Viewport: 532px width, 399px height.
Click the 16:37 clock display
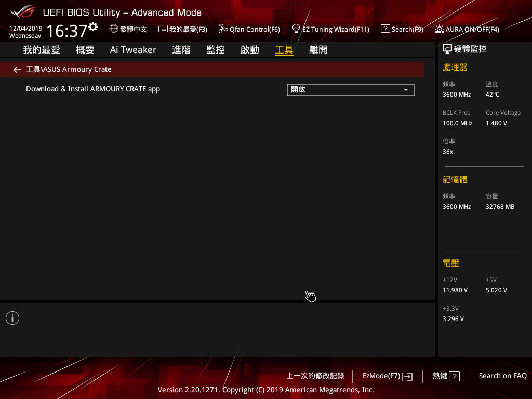[x=67, y=31]
